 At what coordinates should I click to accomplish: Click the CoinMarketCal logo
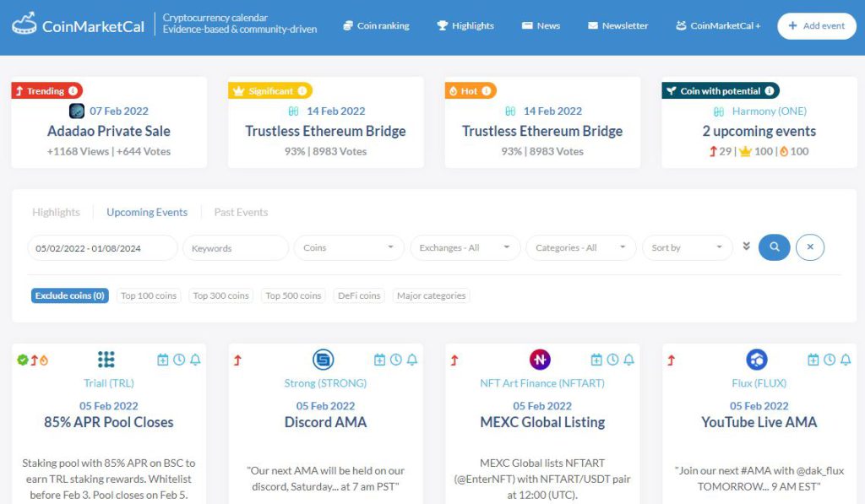(79, 24)
